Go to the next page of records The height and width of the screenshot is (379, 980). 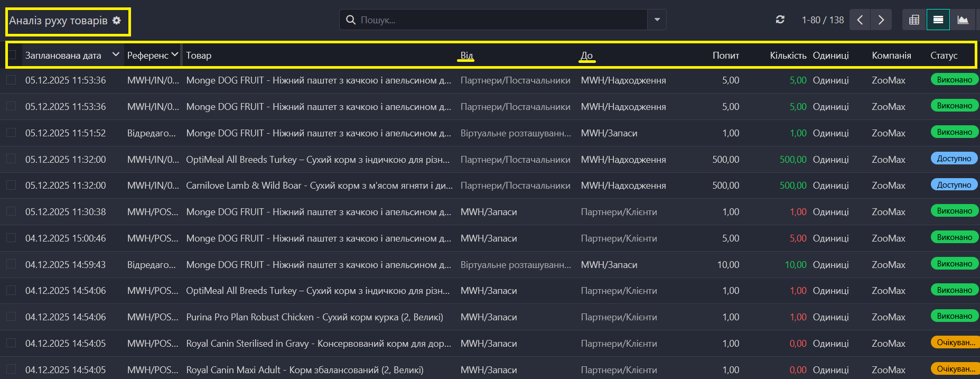(x=881, y=20)
